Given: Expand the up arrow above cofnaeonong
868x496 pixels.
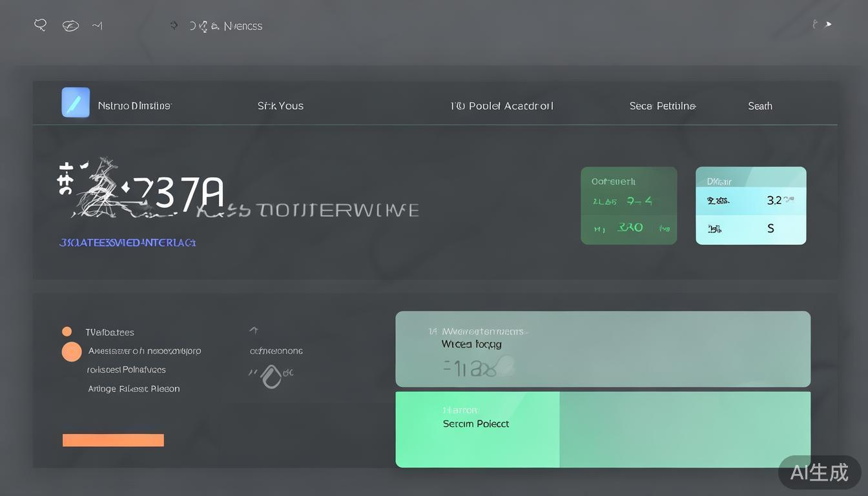Looking at the screenshot, I should click(x=254, y=331).
